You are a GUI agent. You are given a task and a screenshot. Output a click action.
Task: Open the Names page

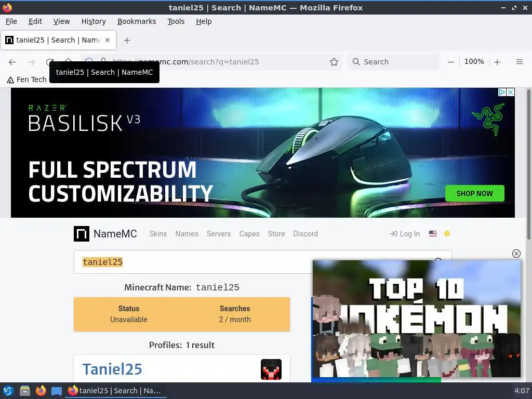coord(187,234)
